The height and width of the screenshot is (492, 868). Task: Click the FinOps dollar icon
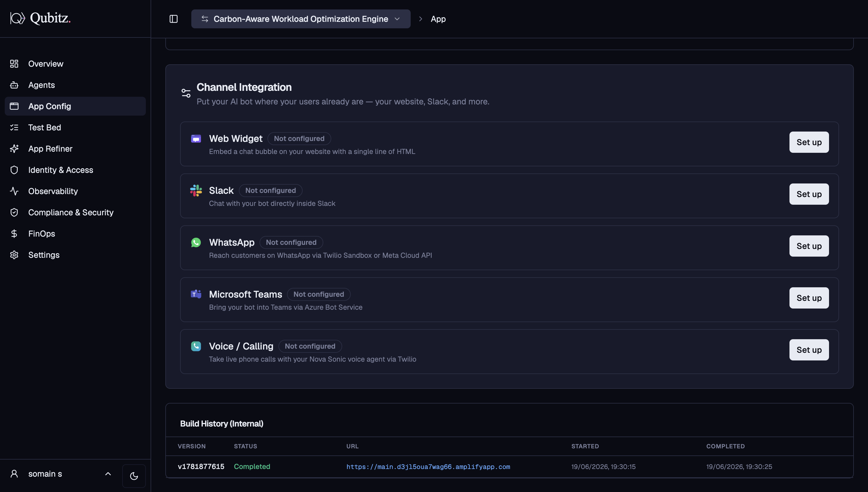click(14, 234)
